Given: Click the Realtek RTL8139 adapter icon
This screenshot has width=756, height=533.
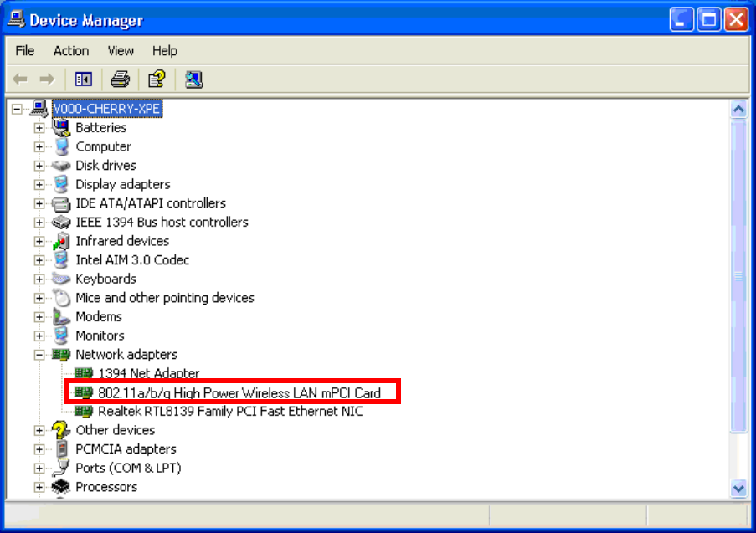Looking at the screenshot, I should pyautogui.click(x=84, y=411).
